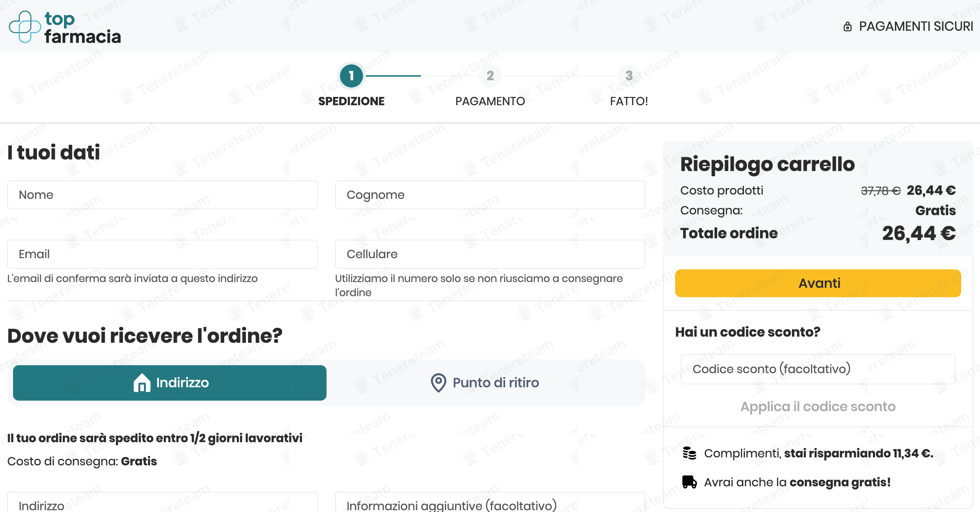Click the house icon on Indirizzo tab
This screenshot has width=980, height=512.
point(142,382)
